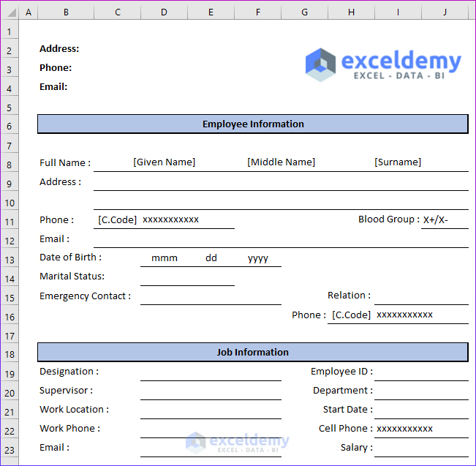The height and width of the screenshot is (466, 476).
Task: Click the Relation input line
Action: [x=421, y=296]
